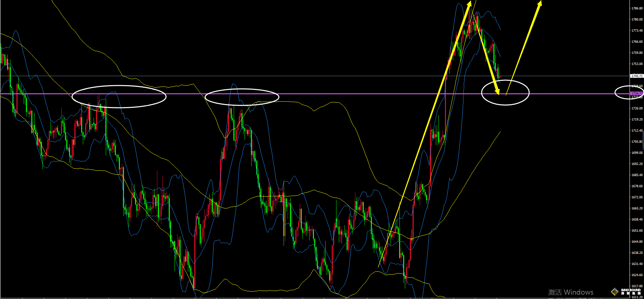The image size is (644, 299).
Task: Click the 1631.40 price axis label
Action: coord(637,264)
